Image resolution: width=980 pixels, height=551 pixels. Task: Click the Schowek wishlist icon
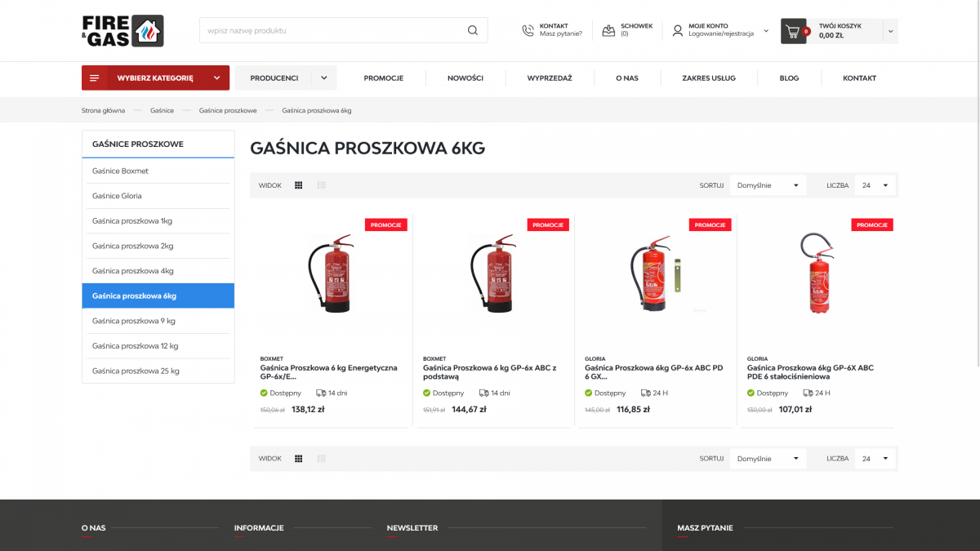(608, 31)
